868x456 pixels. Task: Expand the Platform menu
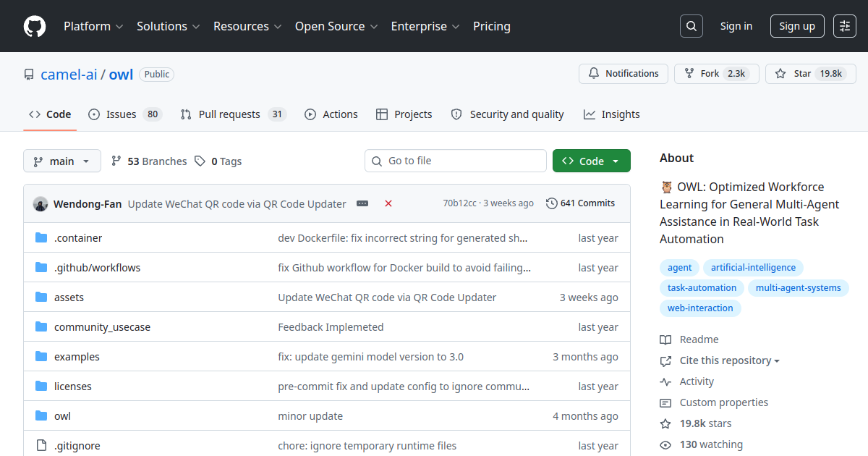(93, 26)
